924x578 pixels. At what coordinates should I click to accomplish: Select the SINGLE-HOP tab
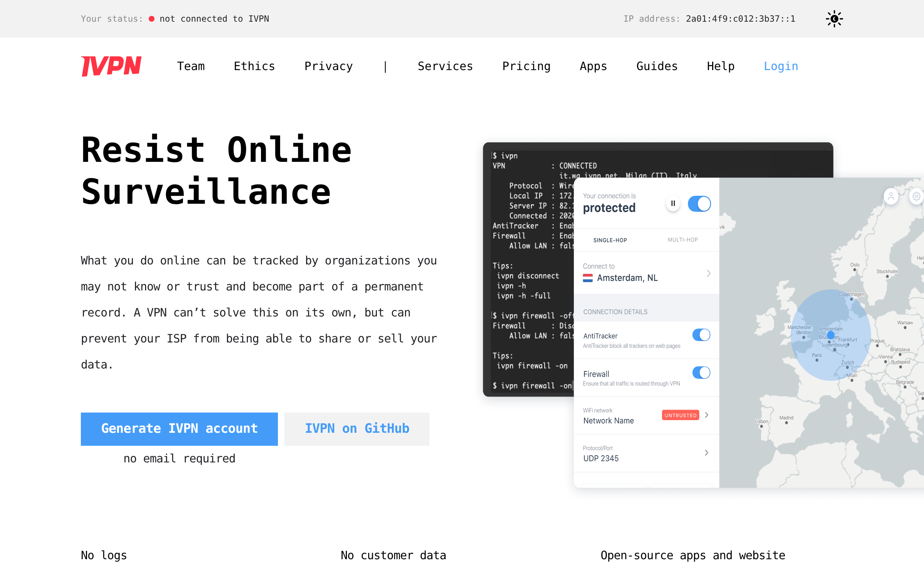610,240
